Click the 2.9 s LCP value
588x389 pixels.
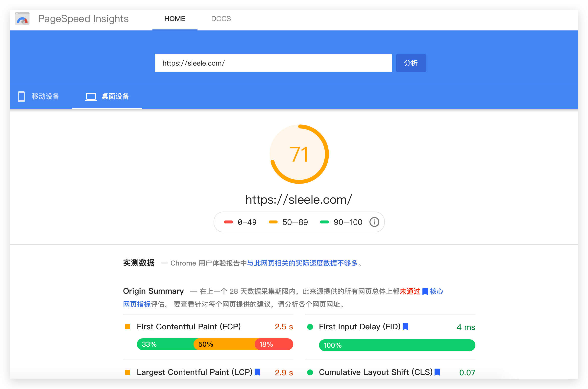click(284, 373)
